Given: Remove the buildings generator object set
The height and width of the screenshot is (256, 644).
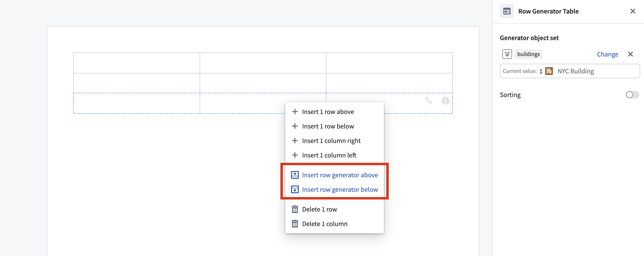Looking at the screenshot, I should [630, 54].
